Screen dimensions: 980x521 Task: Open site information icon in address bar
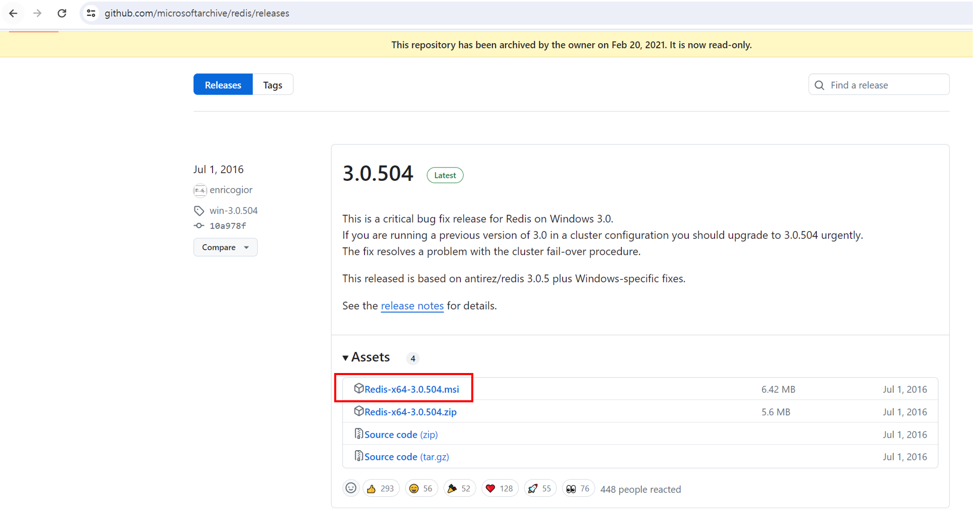(91, 13)
